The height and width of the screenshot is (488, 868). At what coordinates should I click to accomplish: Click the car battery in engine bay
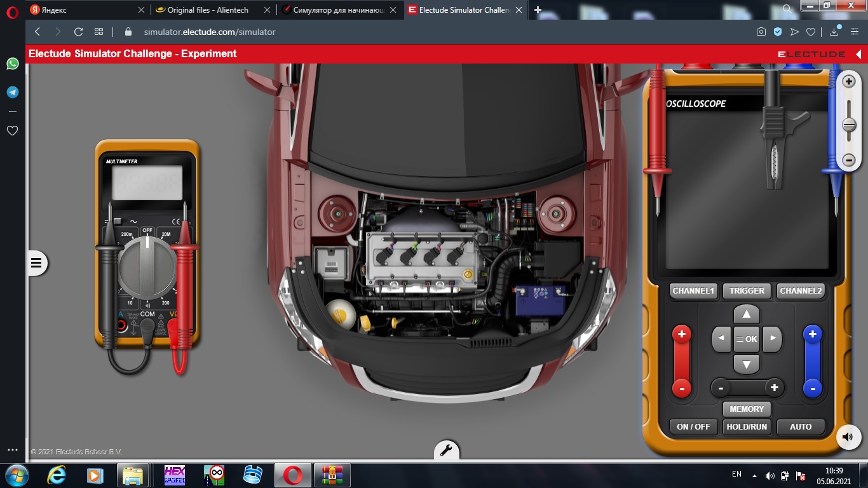539,299
